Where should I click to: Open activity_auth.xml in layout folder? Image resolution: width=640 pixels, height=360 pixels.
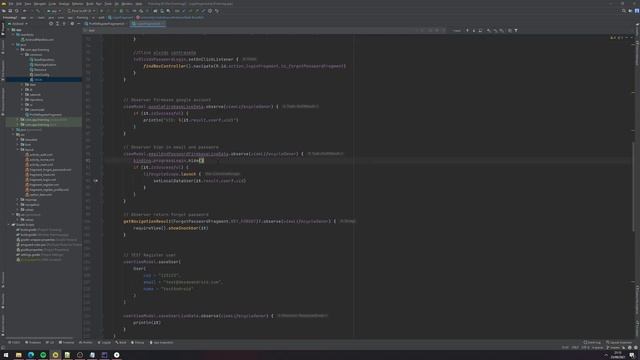38,155
